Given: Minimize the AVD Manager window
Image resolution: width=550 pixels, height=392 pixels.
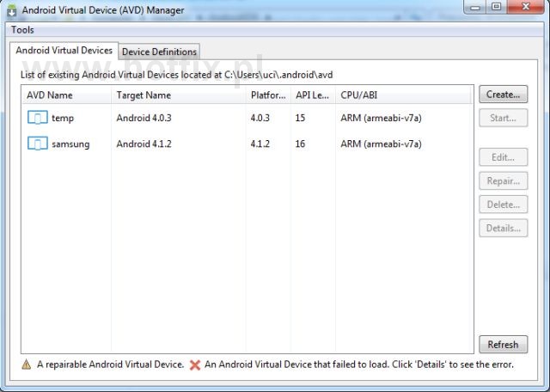Looking at the screenshot, I should (x=475, y=7).
